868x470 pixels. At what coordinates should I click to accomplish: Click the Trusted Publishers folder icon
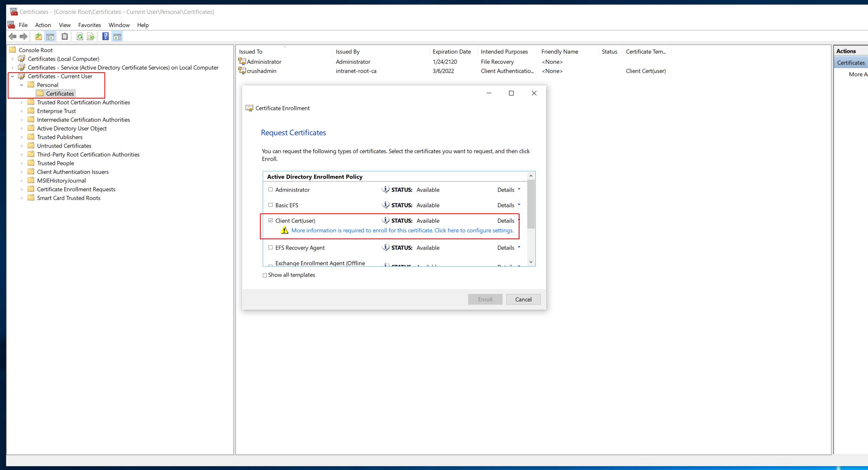coord(31,137)
